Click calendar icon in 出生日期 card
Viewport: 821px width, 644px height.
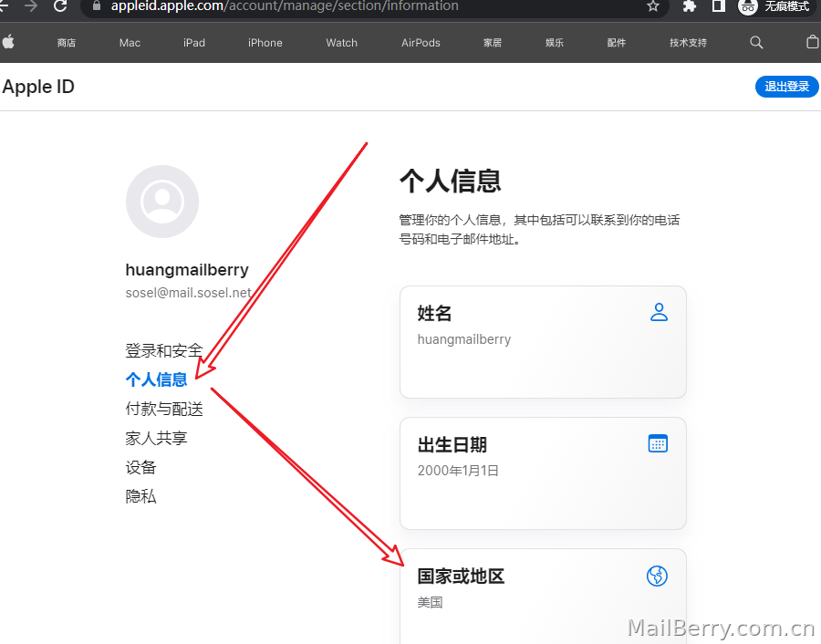click(x=658, y=443)
